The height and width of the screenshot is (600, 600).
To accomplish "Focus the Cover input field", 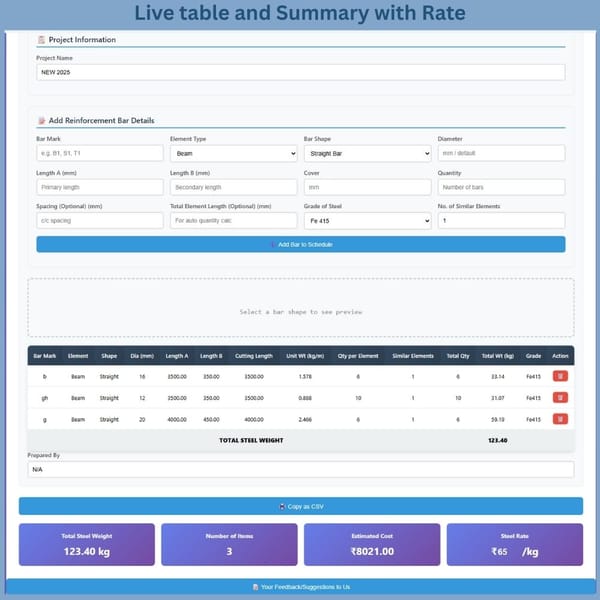I will [367, 187].
